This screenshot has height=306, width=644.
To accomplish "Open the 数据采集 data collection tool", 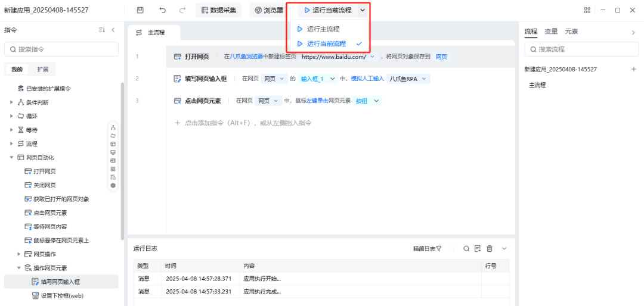I will click(218, 10).
